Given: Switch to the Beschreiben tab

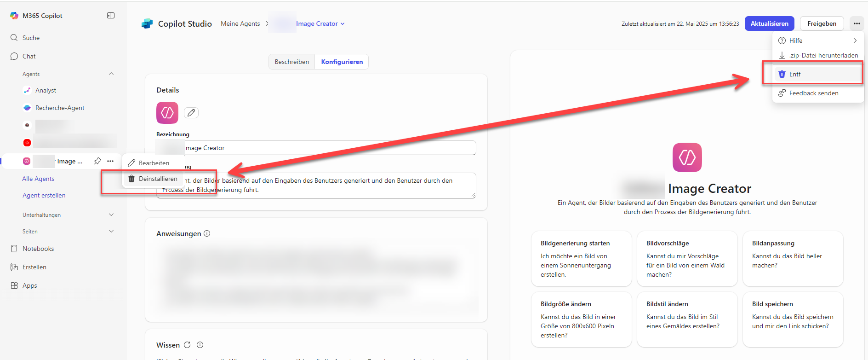Looking at the screenshot, I should tap(292, 62).
